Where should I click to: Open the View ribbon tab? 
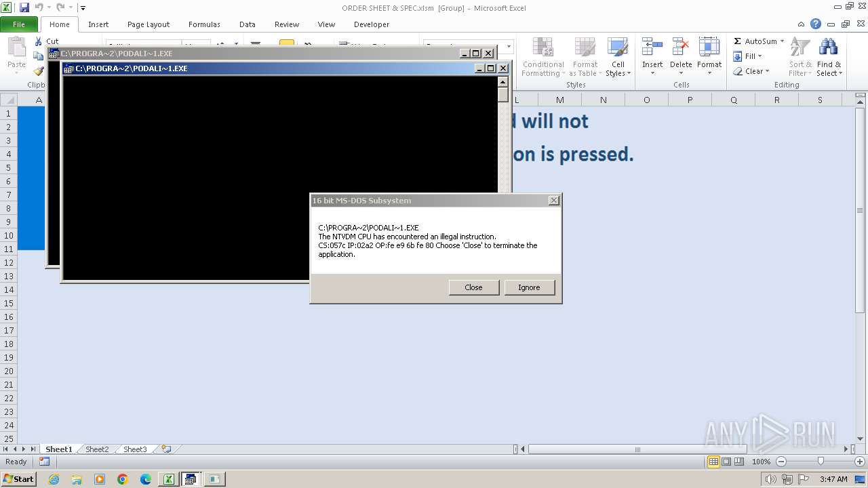pyautogui.click(x=326, y=24)
